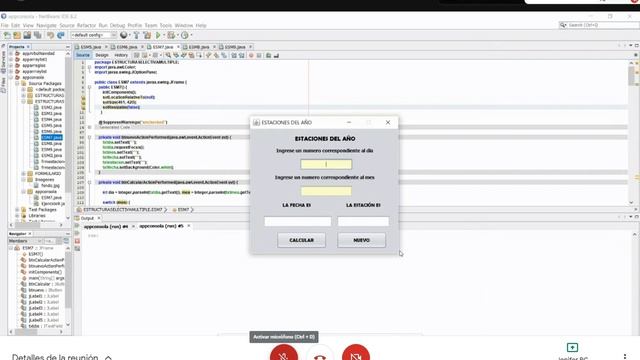Click the rerun icon in Output panel

click(77, 226)
